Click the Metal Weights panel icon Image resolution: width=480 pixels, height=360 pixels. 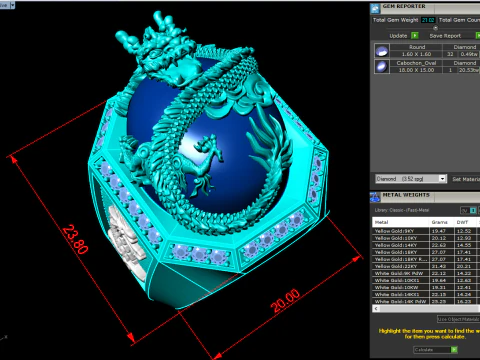375,197
